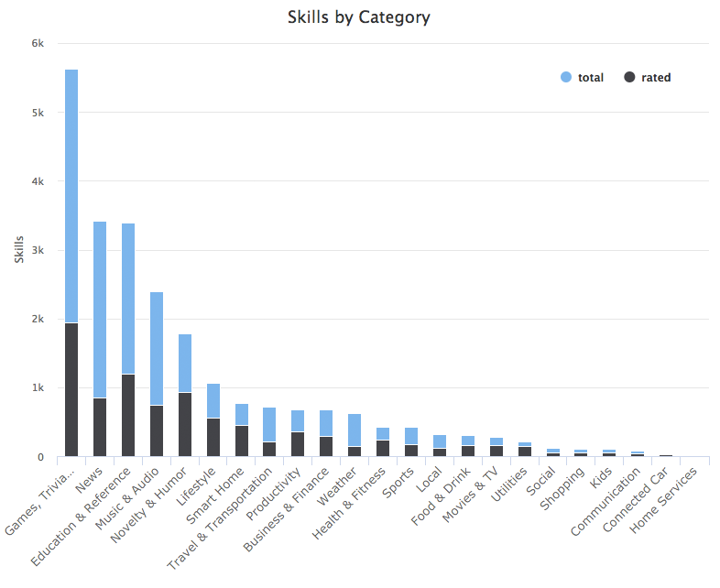Image resolution: width=720 pixels, height=588 pixels.
Task: Click the dark rated bar for Games, Trivia
Action: 71,389
